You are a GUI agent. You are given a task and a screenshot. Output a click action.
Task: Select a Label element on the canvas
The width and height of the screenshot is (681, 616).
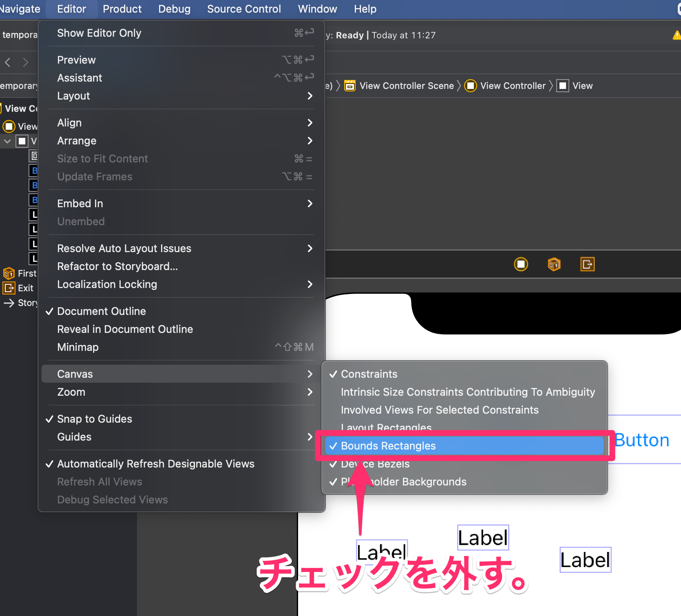[483, 537]
